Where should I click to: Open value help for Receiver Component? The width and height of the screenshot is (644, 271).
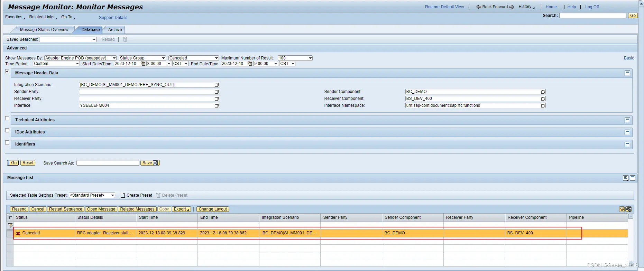(x=543, y=99)
